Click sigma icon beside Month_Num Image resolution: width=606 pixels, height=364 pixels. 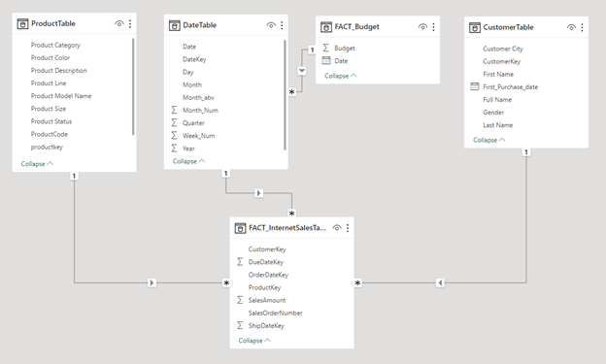174,110
